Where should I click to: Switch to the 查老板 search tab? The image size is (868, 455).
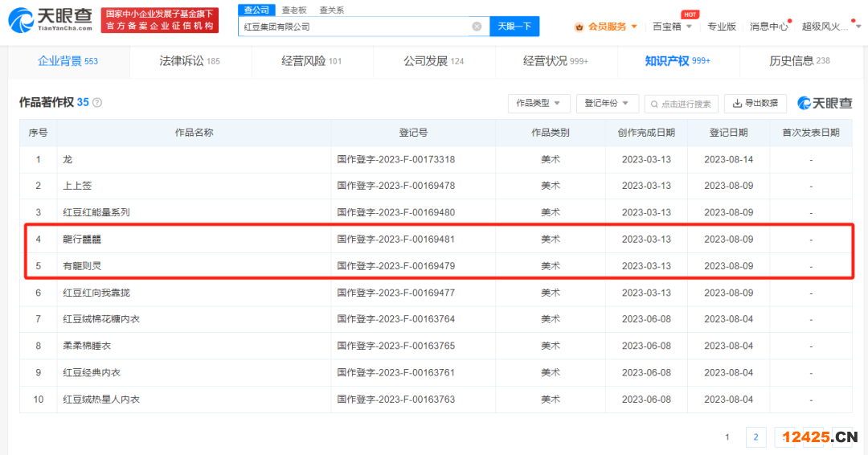coord(293,10)
